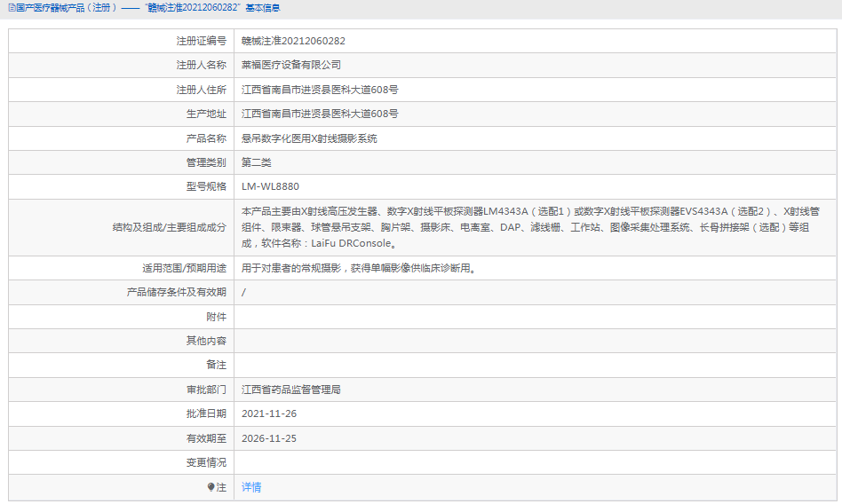The width and height of the screenshot is (842, 504).
Task: Click the document icon beside 国产医疗器械产品 title
Action: [12, 8]
